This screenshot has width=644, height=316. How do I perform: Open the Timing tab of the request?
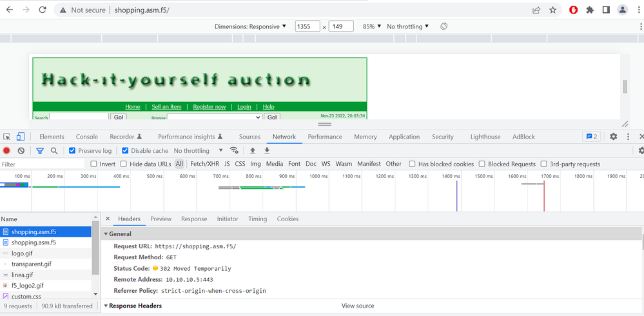(257, 219)
